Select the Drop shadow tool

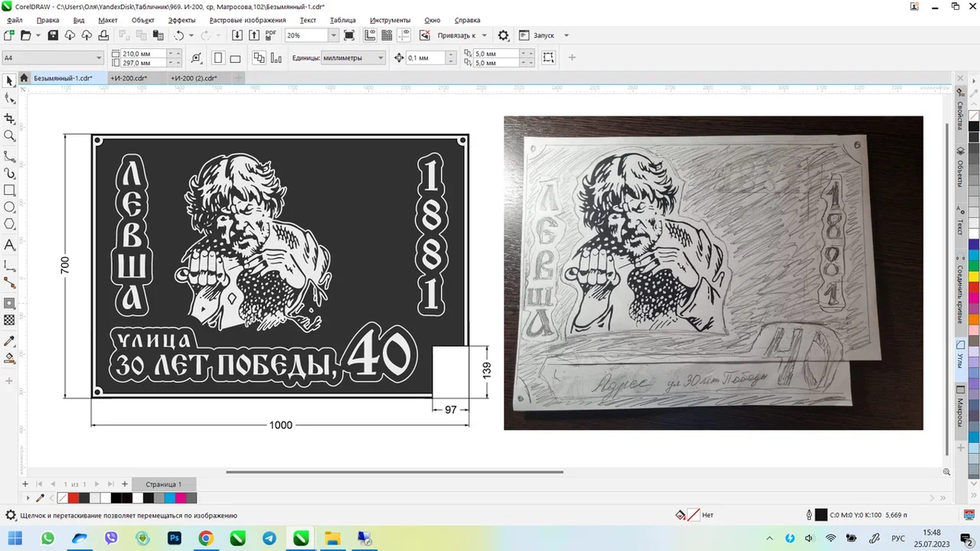(10, 303)
